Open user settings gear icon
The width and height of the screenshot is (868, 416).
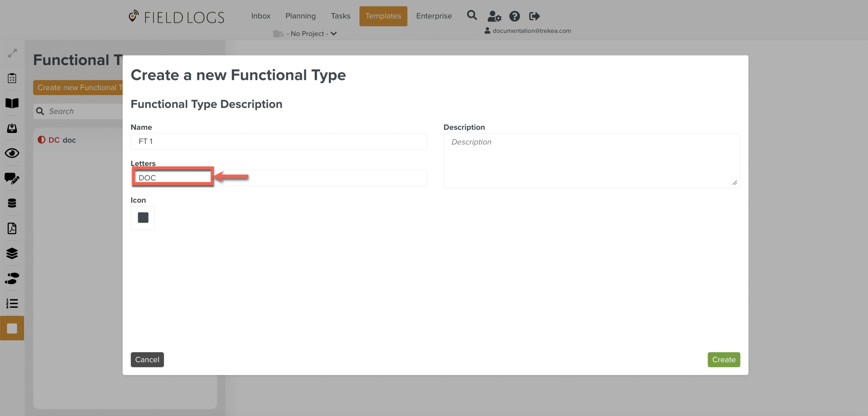point(494,16)
